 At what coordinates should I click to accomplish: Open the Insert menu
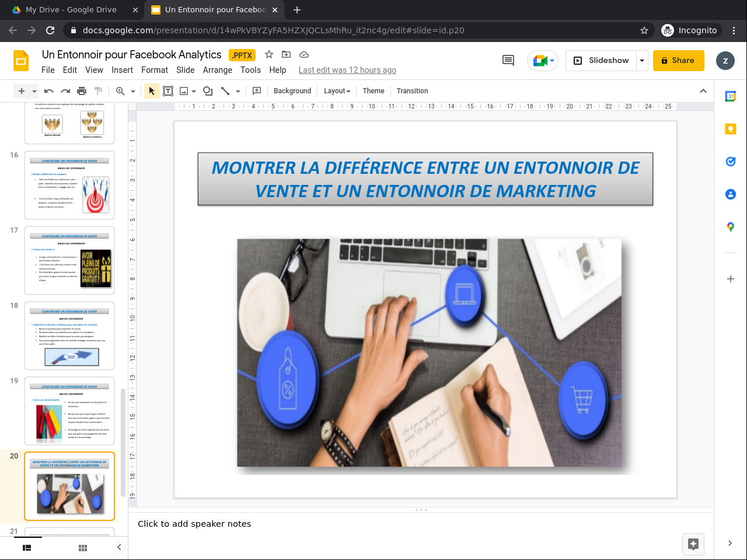click(x=123, y=70)
